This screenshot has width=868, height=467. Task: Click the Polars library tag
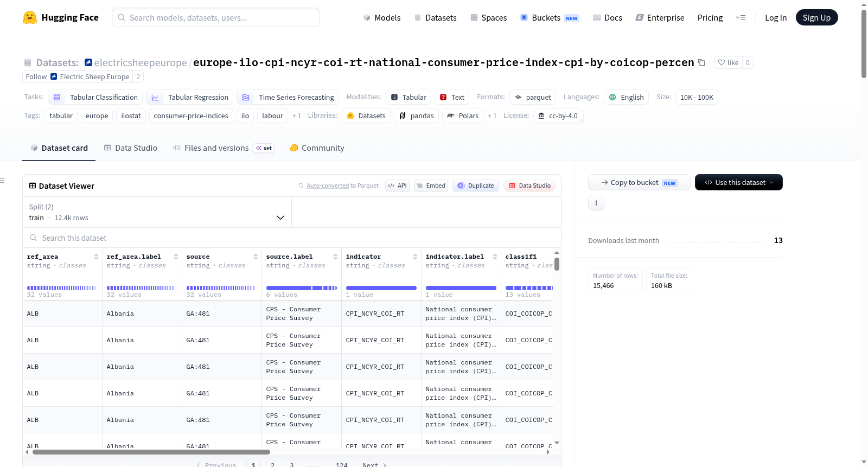tap(463, 116)
